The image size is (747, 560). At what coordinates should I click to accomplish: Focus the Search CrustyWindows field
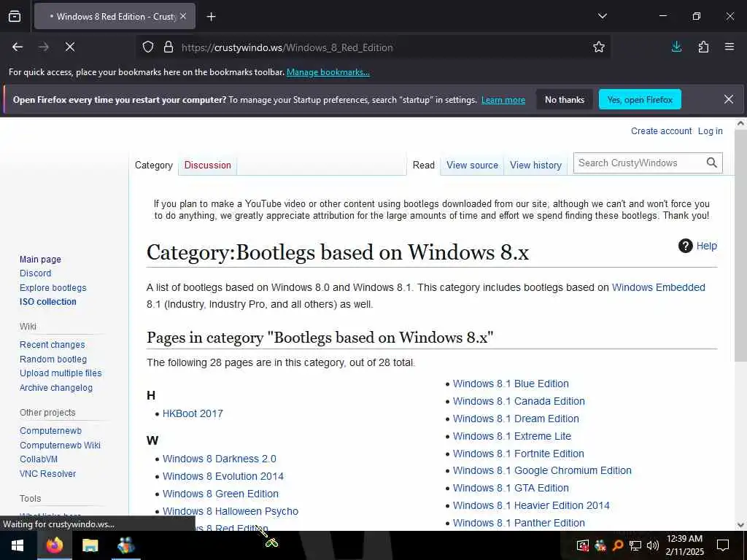click(x=638, y=163)
